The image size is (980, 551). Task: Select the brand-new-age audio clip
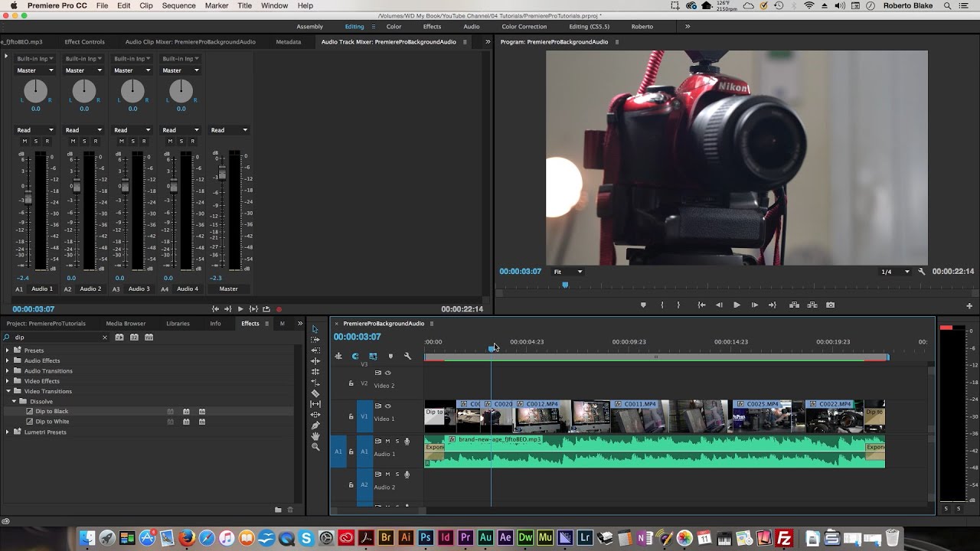(655, 452)
